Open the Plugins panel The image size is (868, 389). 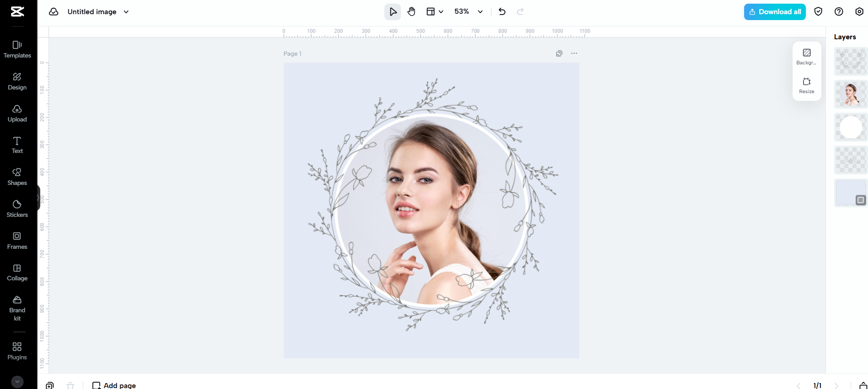(x=17, y=351)
